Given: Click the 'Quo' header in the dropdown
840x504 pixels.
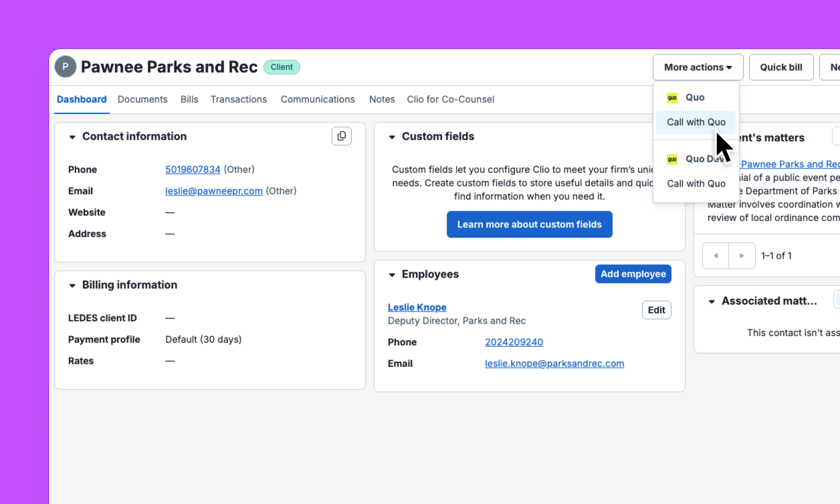Looking at the screenshot, I should (695, 98).
